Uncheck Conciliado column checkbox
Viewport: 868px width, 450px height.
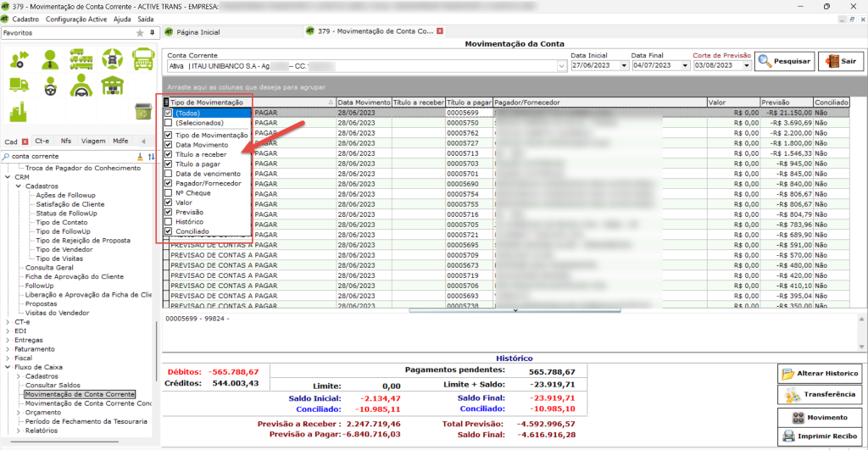point(169,231)
